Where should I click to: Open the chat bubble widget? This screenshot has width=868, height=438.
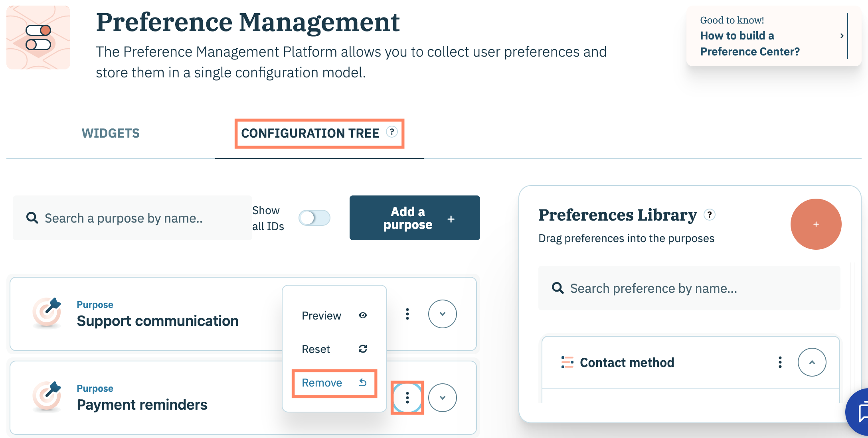coord(860,413)
